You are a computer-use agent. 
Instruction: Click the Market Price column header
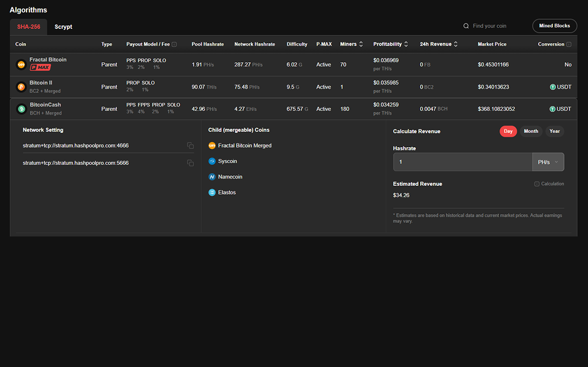492,44
